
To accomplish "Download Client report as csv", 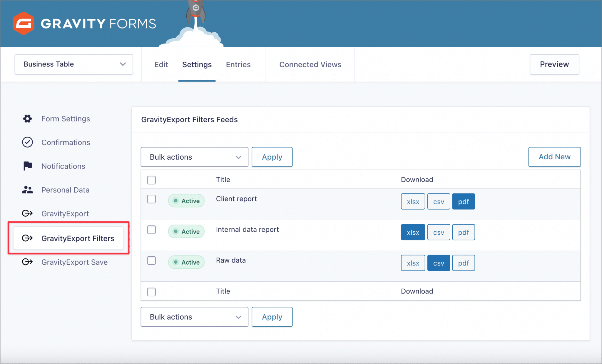I will point(439,201).
